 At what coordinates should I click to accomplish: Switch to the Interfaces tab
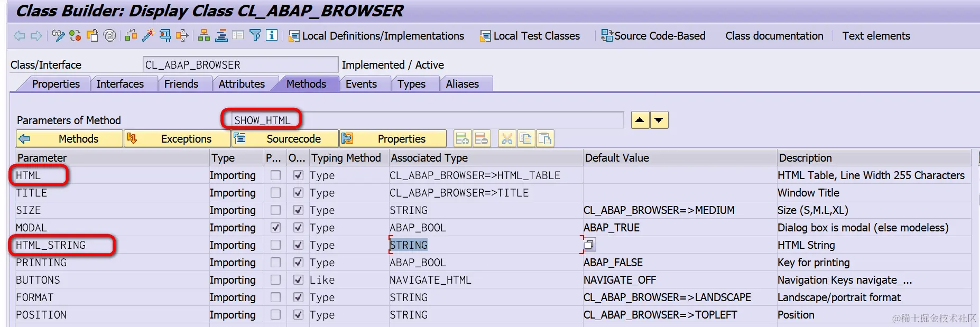(120, 83)
